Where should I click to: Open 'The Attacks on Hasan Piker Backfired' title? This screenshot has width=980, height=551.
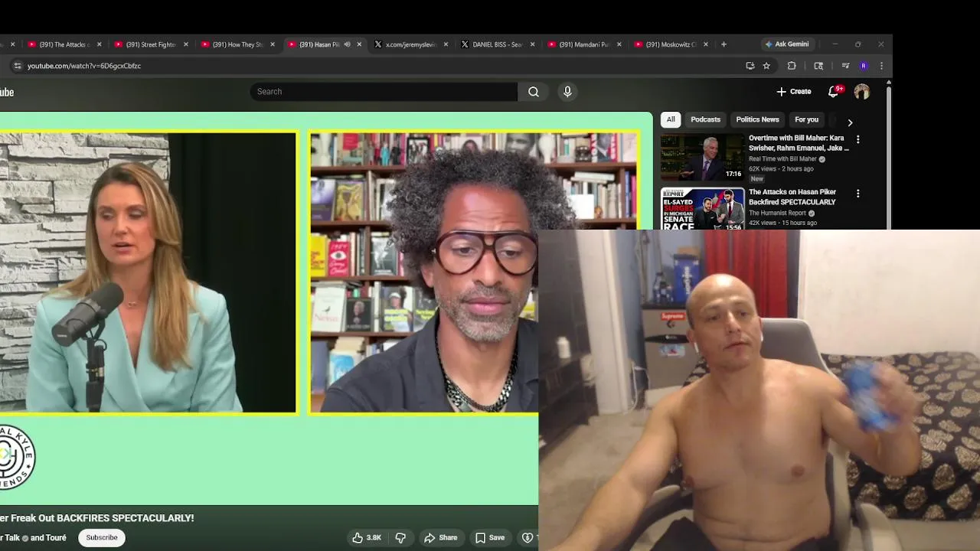pyautogui.click(x=792, y=197)
